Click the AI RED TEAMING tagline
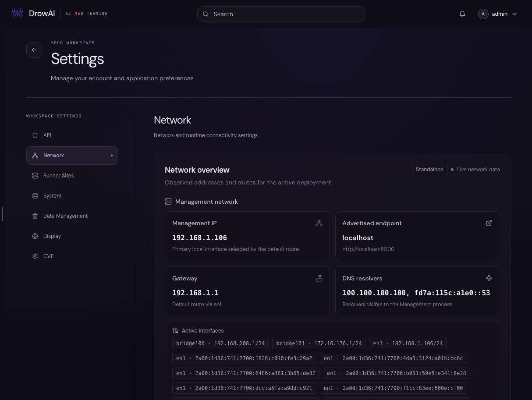 click(86, 14)
